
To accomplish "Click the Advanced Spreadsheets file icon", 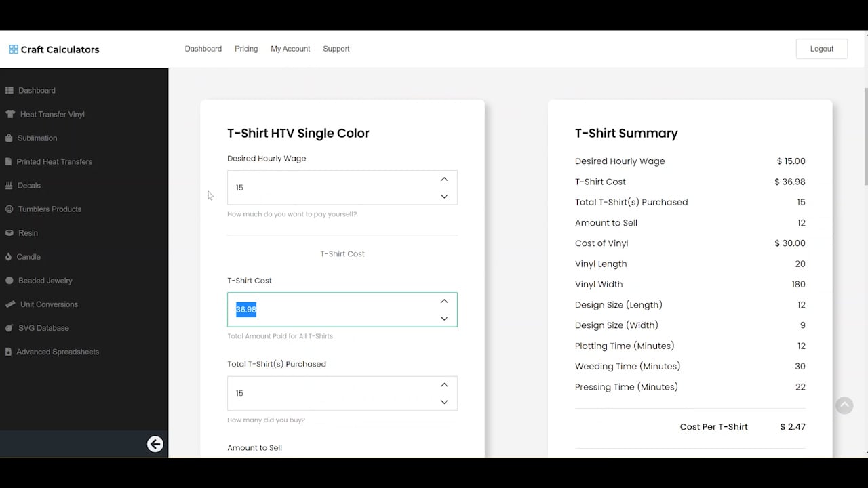I will pos(9,352).
